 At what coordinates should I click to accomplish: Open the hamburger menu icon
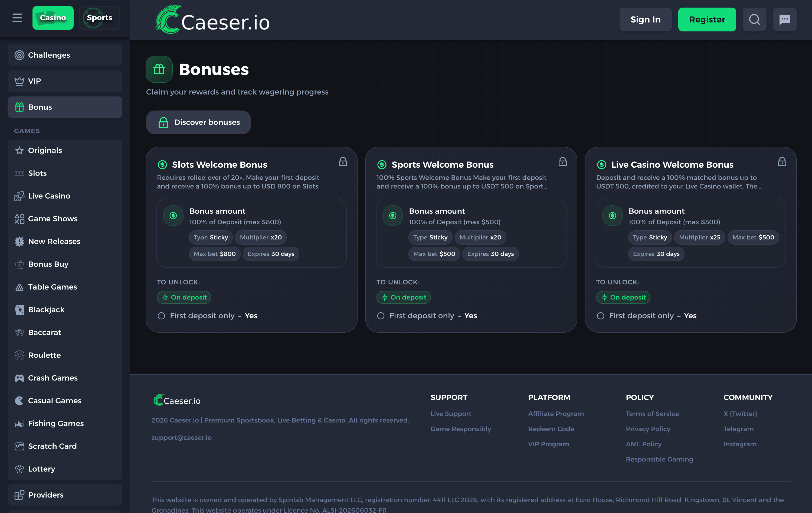coord(17,18)
